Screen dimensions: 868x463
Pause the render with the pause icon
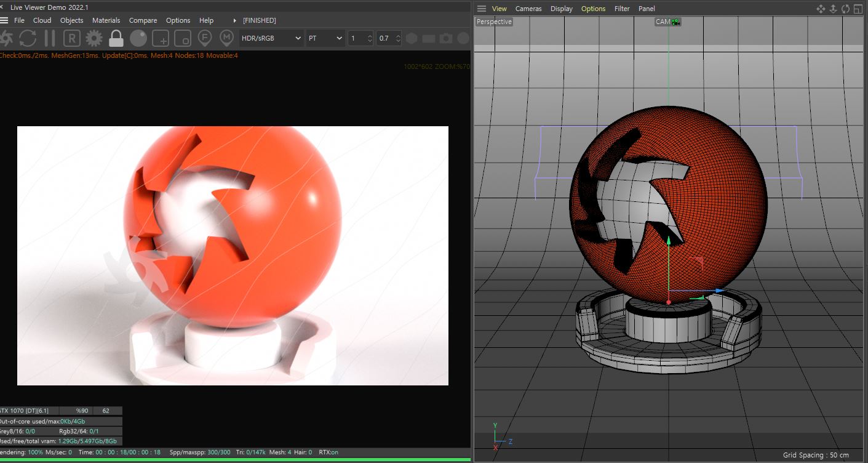pos(50,38)
